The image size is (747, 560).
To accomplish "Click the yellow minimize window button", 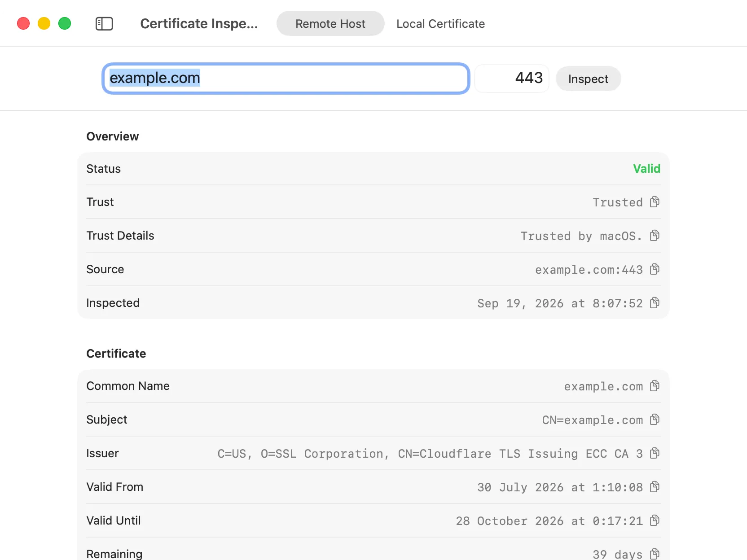I will click(44, 23).
